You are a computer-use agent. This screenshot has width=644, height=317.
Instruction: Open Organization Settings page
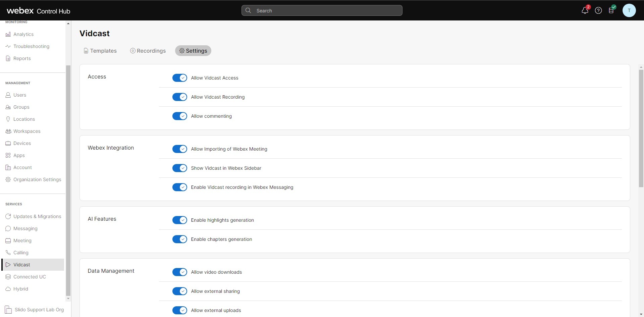click(x=37, y=179)
